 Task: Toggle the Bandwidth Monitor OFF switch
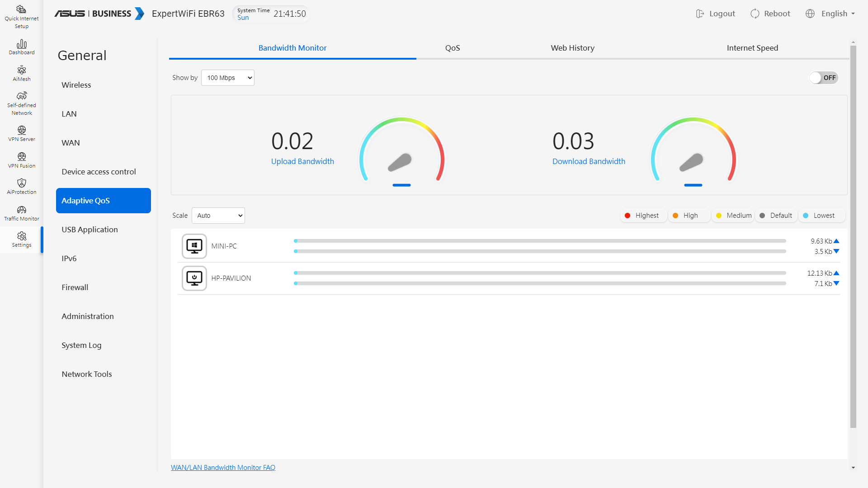pyautogui.click(x=823, y=78)
